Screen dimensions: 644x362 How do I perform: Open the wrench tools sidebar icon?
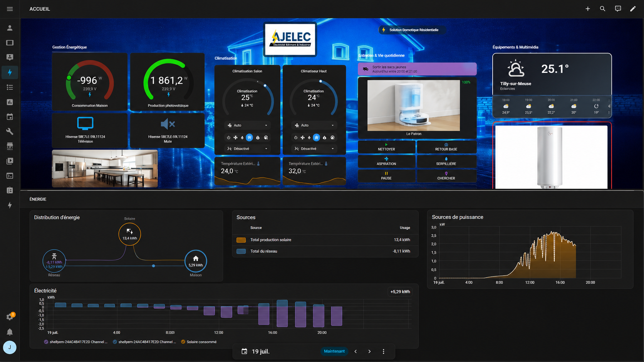point(10,132)
